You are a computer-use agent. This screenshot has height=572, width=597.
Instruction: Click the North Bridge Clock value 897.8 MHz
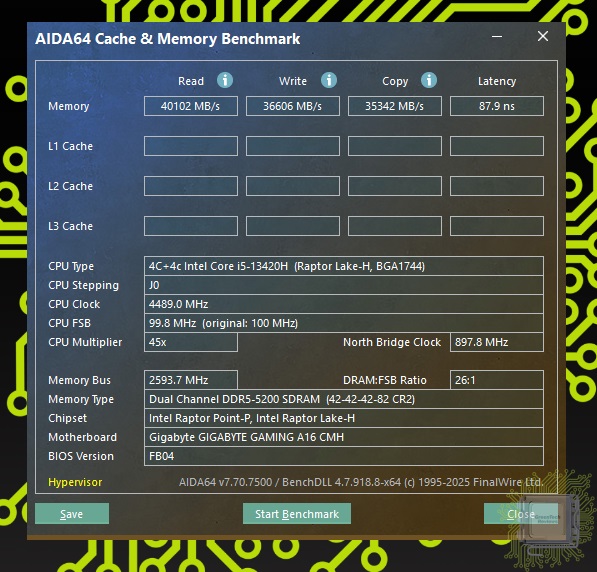[x=497, y=342]
